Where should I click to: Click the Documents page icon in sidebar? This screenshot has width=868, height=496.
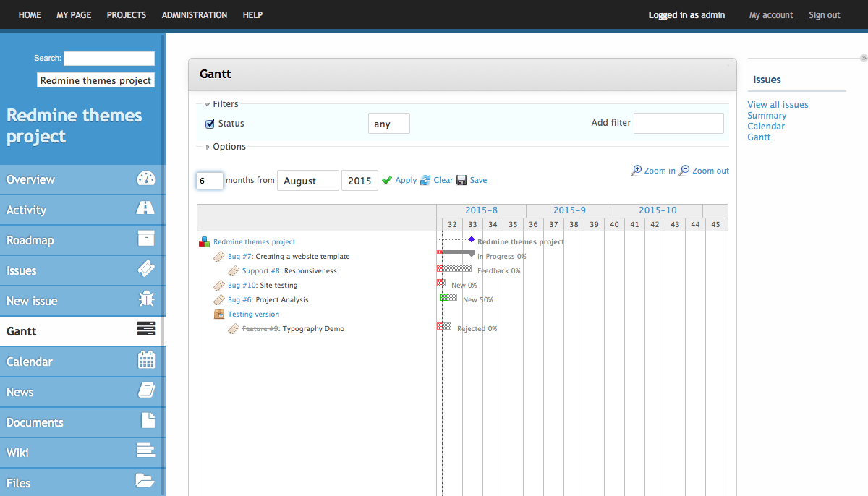pyautogui.click(x=147, y=421)
